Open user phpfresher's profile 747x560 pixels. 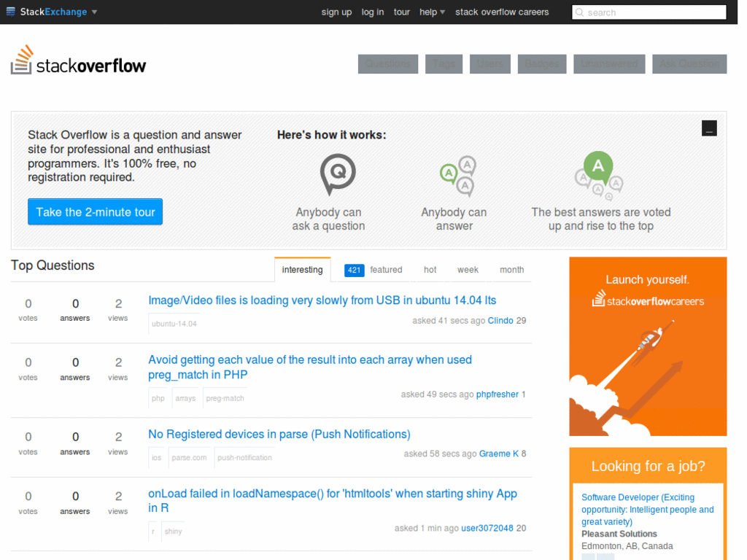[x=498, y=394]
